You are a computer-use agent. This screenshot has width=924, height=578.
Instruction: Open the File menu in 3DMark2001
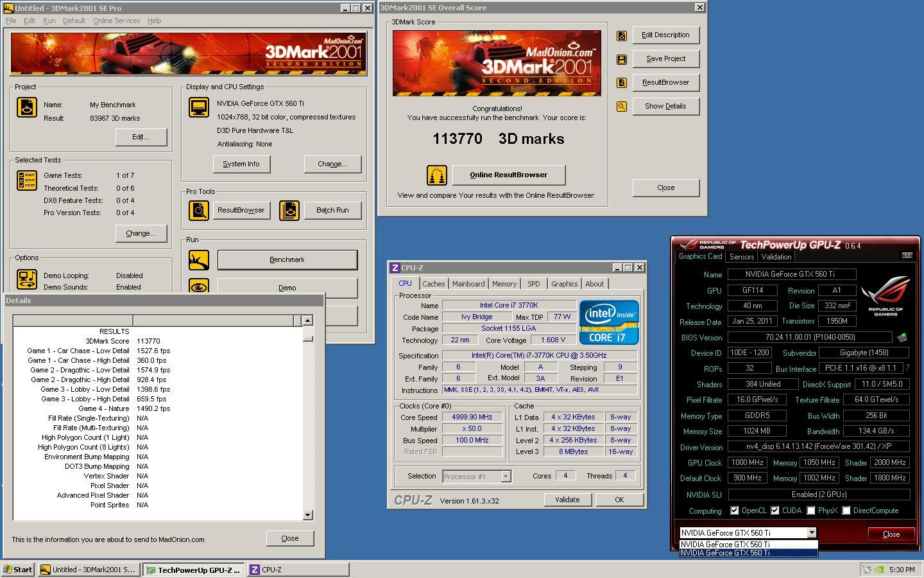(x=11, y=21)
